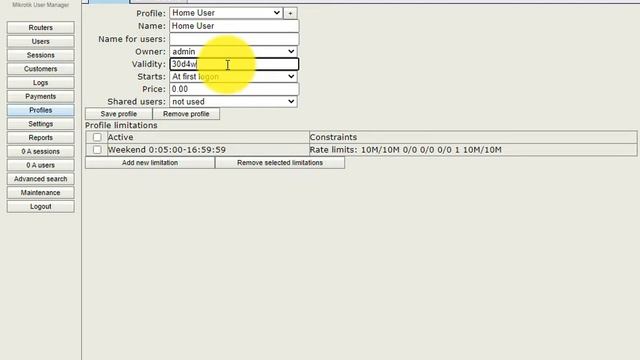640x360 pixels.
Task: Open the Payments page
Action: click(x=40, y=96)
